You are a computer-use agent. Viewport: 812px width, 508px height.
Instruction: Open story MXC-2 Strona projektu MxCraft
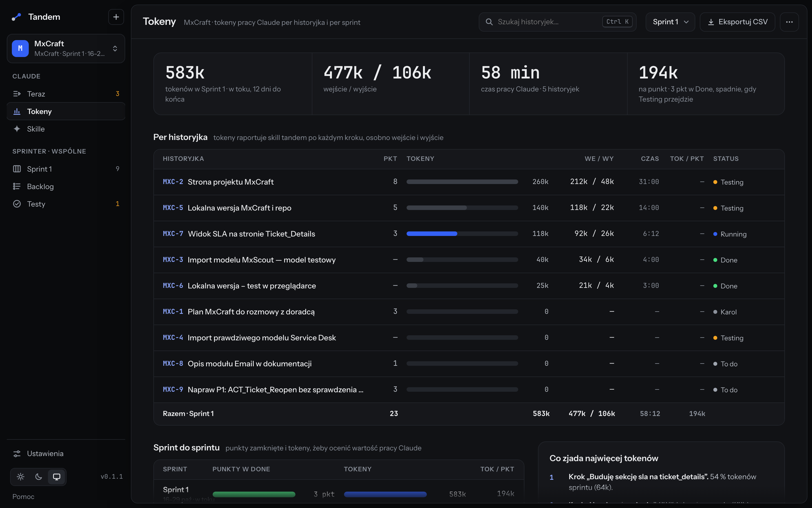coord(469,182)
